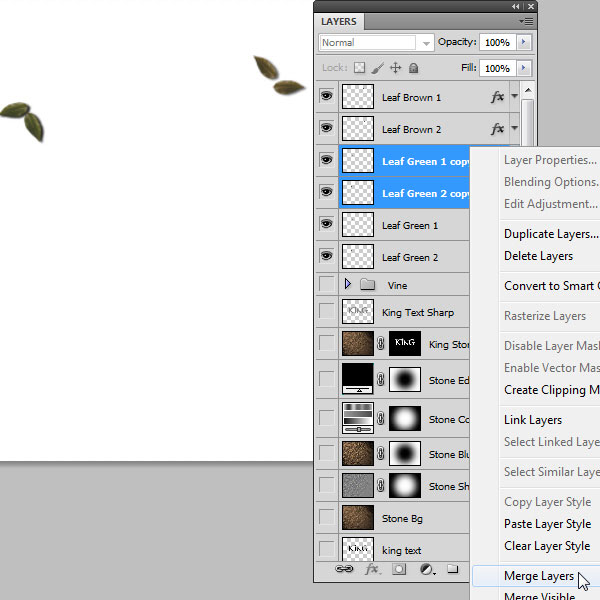The height and width of the screenshot is (600, 600).
Task: Open the add layer style fx button
Action: (x=372, y=569)
